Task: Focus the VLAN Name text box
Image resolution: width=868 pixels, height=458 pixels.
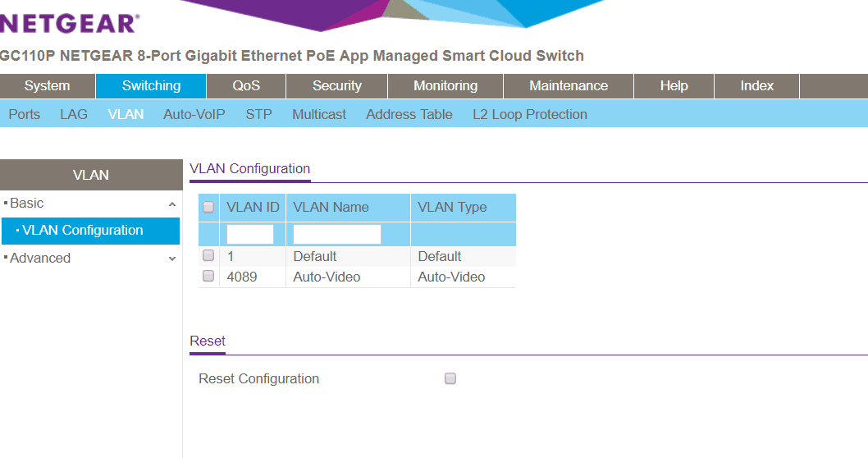Action: [337, 235]
